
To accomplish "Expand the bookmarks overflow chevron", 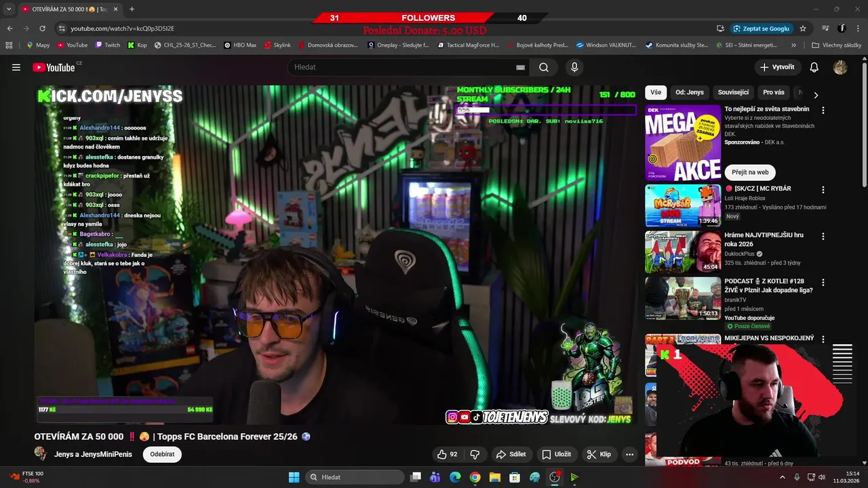I will coord(793,45).
